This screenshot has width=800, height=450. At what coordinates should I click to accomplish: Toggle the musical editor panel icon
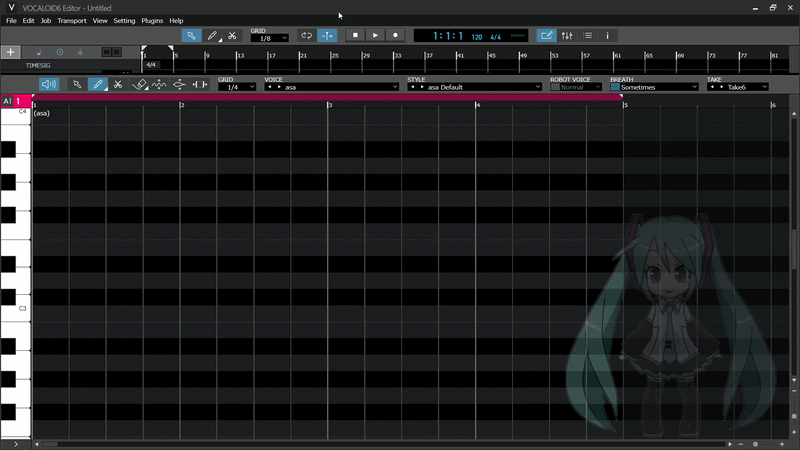coord(546,36)
